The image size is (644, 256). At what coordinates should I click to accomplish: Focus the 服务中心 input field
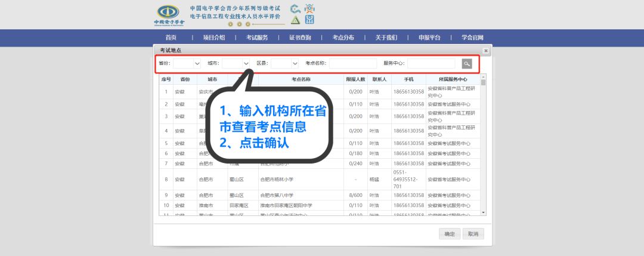click(x=431, y=63)
